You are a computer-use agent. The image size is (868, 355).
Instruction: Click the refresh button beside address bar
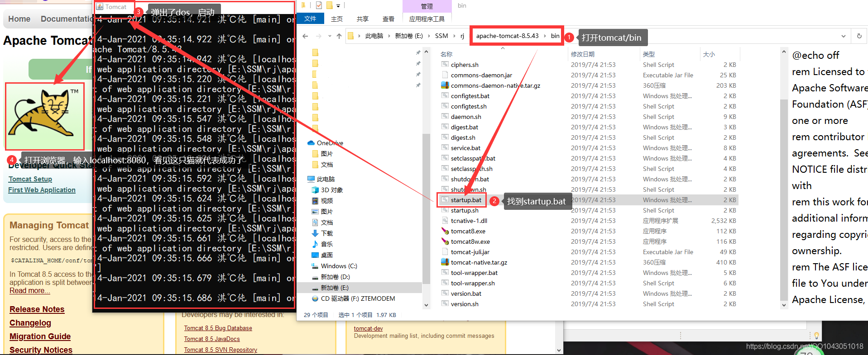859,36
